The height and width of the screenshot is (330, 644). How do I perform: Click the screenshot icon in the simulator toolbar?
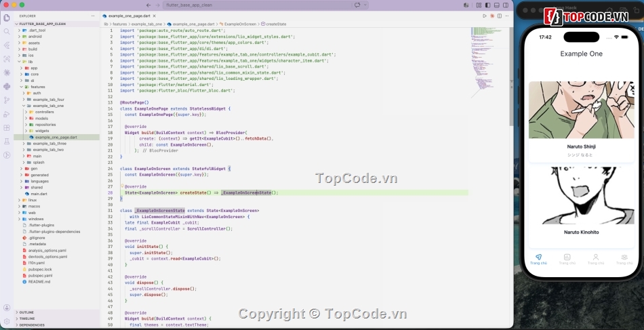pos(624,10)
